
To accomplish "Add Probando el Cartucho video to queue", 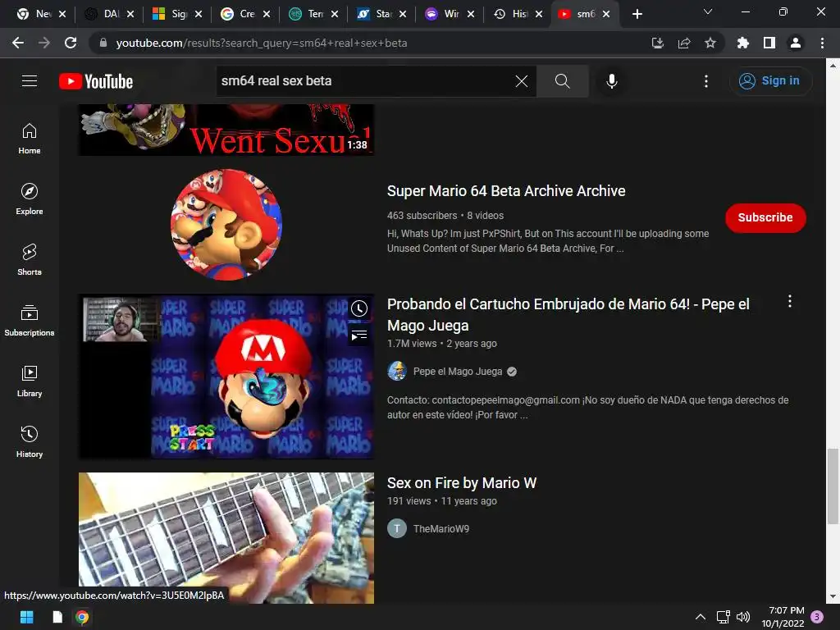I will (359, 336).
